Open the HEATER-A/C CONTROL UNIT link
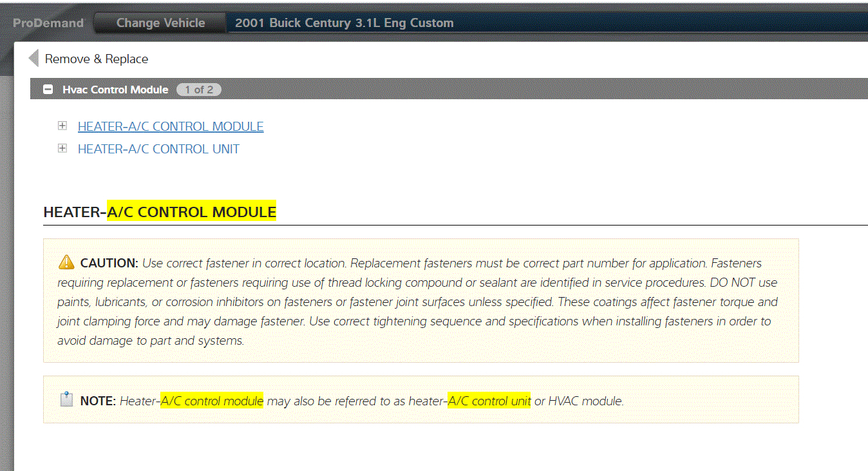The width and height of the screenshot is (868, 471). 158,149
